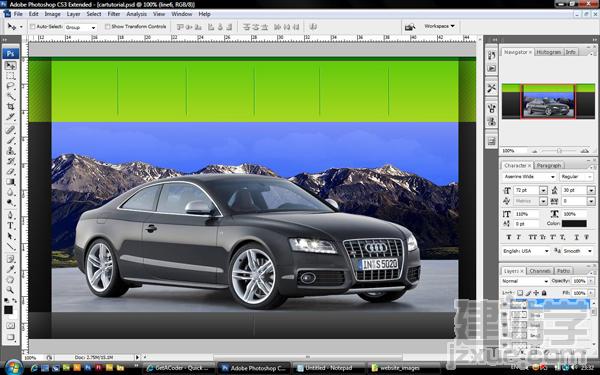The image size is (600, 375).
Task: Select the Horizontal Type tool
Action: (x=10, y=225)
